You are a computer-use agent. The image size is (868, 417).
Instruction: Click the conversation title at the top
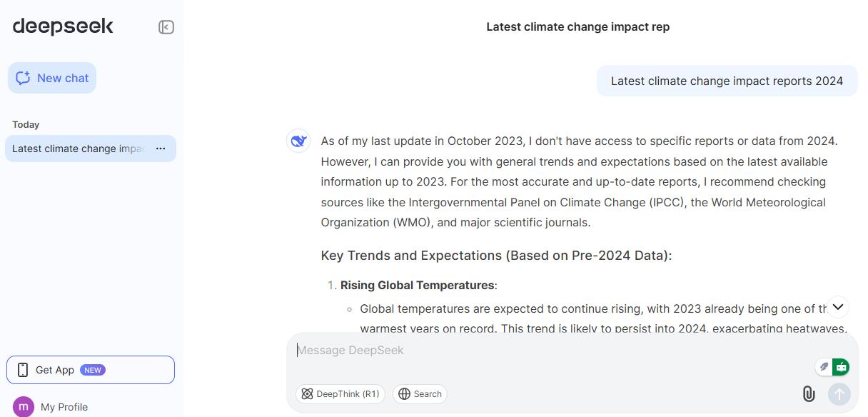tap(578, 26)
